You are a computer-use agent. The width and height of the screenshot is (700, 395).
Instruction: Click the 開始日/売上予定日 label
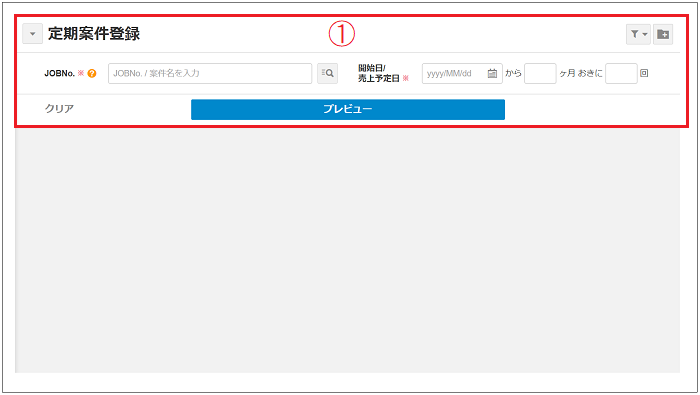pyautogui.click(x=379, y=73)
